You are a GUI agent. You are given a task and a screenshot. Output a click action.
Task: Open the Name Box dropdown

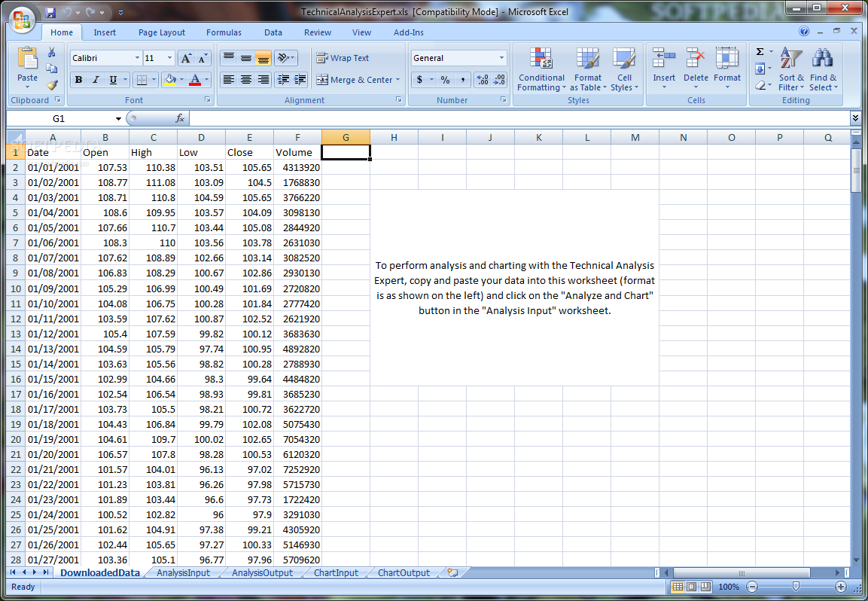(x=118, y=118)
